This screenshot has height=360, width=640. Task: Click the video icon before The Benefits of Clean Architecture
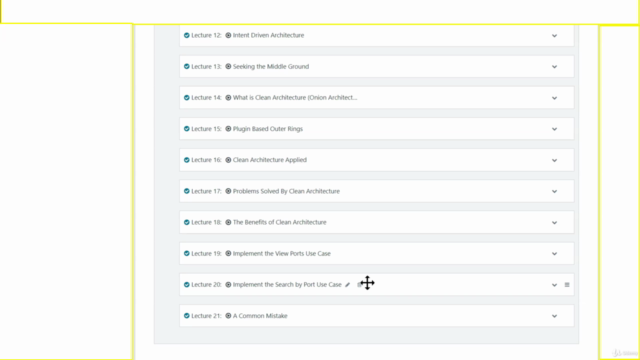point(228,222)
